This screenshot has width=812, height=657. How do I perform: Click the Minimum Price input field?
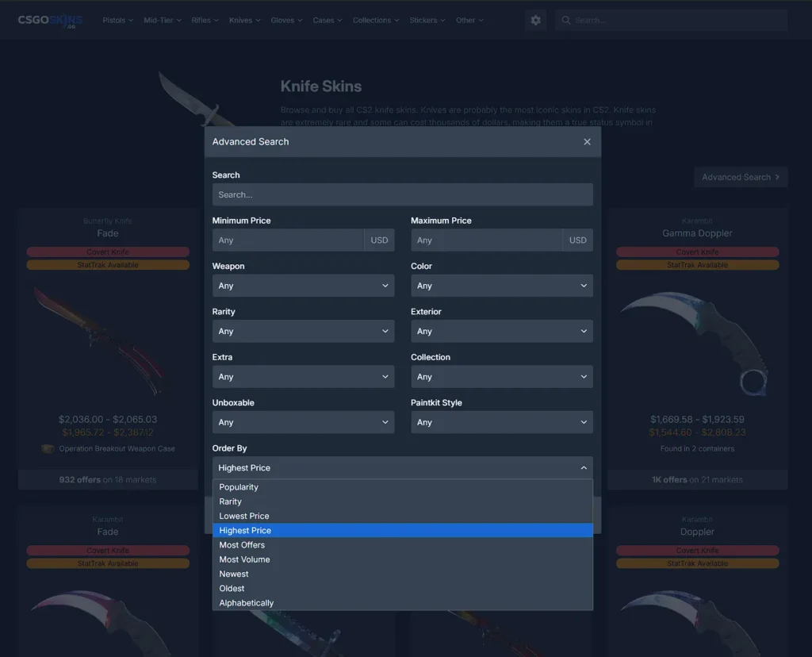288,240
